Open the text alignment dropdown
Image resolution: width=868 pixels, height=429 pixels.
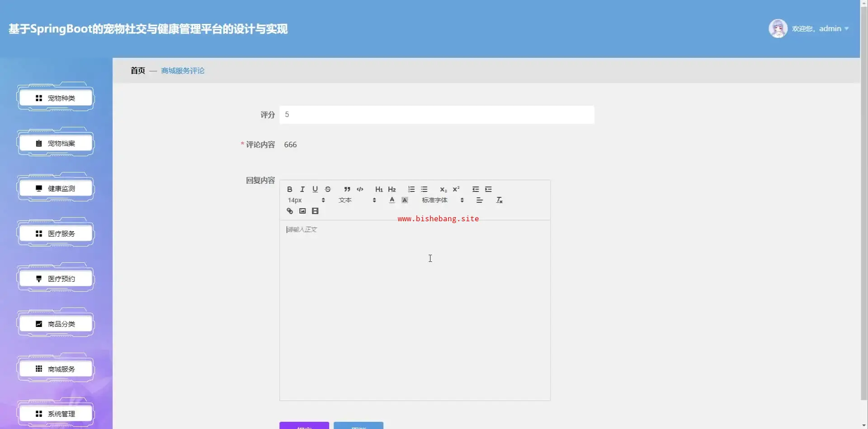(480, 200)
